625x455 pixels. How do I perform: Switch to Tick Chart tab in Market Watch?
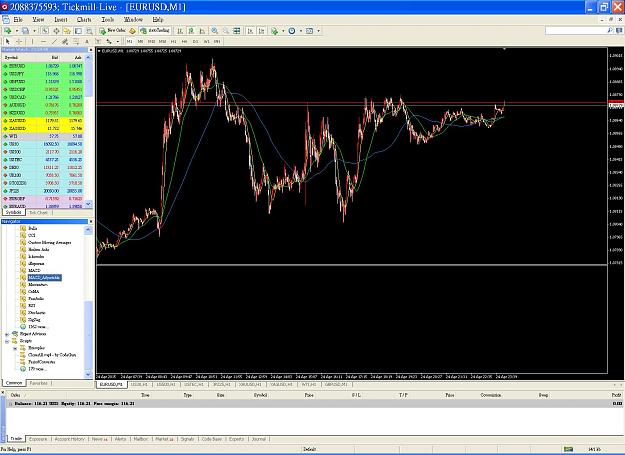click(38, 213)
